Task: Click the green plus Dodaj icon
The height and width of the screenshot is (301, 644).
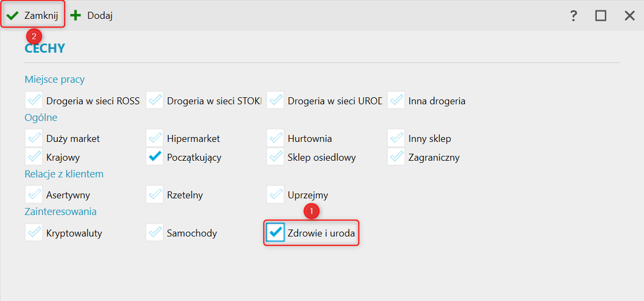Action: click(x=76, y=16)
